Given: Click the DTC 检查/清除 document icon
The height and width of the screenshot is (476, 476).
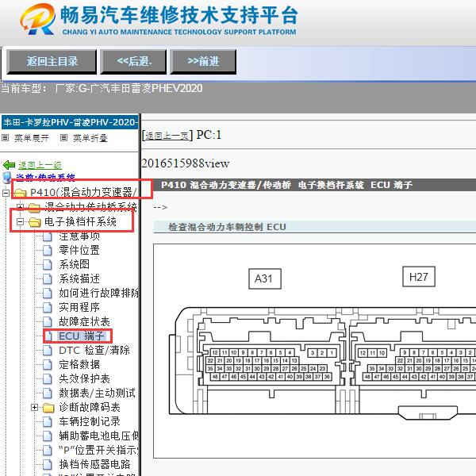Looking at the screenshot, I should click(x=48, y=350).
